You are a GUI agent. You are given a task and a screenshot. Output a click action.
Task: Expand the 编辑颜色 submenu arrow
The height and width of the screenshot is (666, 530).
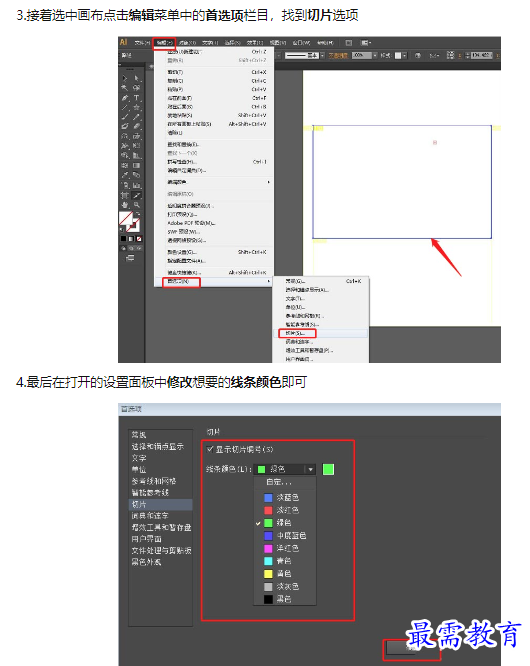tap(268, 182)
